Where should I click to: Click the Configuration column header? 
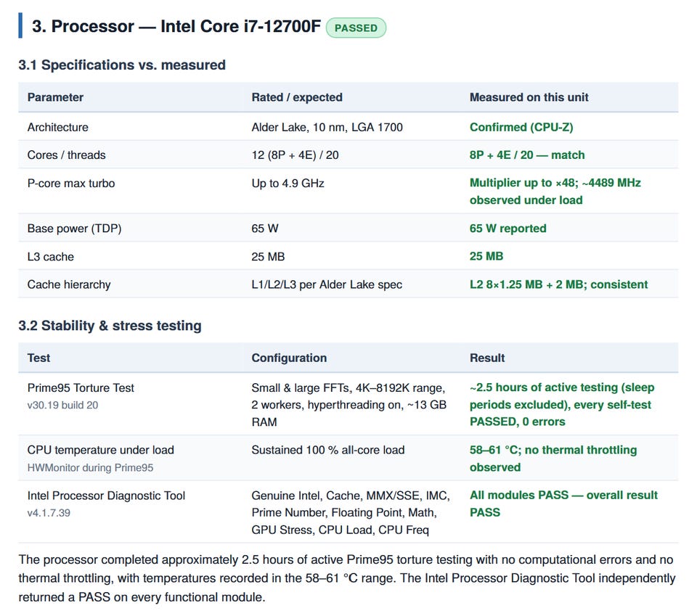pyautogui.click(x=289, y=358)
